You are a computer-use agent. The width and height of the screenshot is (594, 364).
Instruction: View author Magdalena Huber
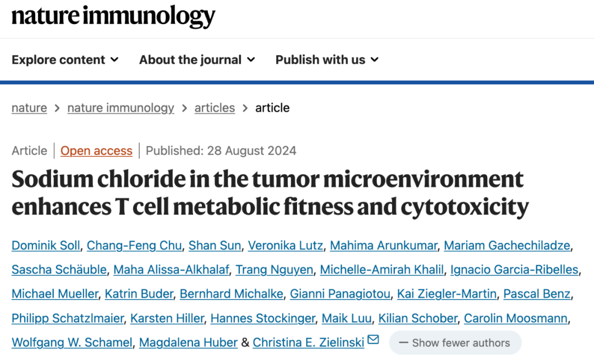coord(188,343)
